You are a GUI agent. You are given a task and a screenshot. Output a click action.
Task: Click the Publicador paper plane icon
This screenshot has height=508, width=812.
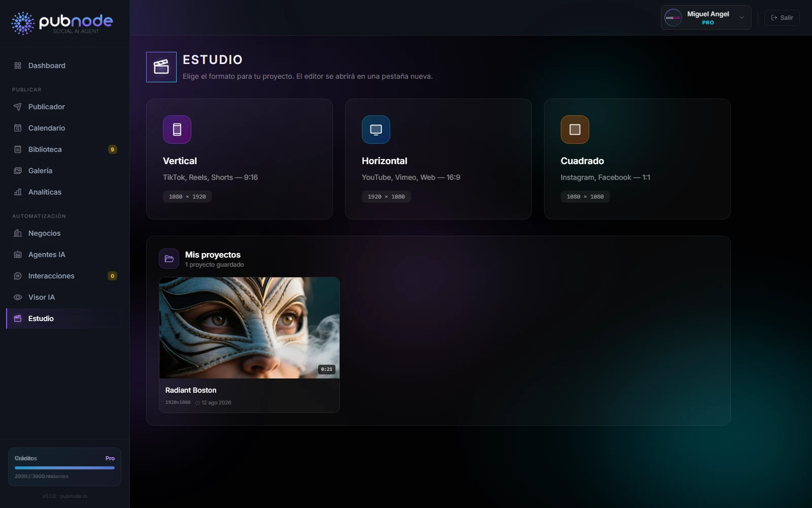pos(18,107)
